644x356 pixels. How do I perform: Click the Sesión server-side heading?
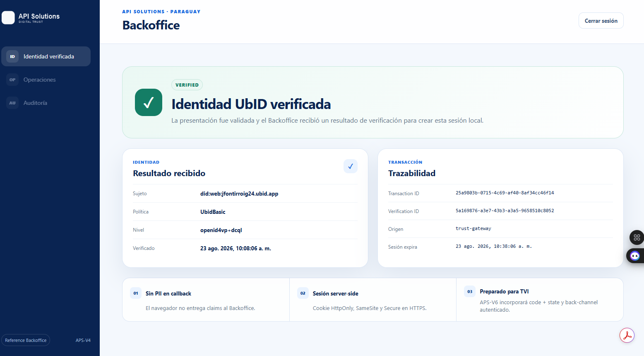pos(336,293)
